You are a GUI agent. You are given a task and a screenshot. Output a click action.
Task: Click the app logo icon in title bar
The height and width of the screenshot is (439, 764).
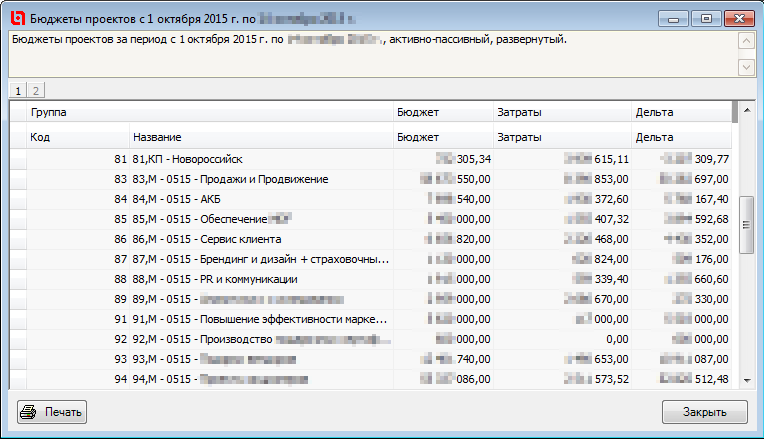pyautogui.click(x=16, y=17)
